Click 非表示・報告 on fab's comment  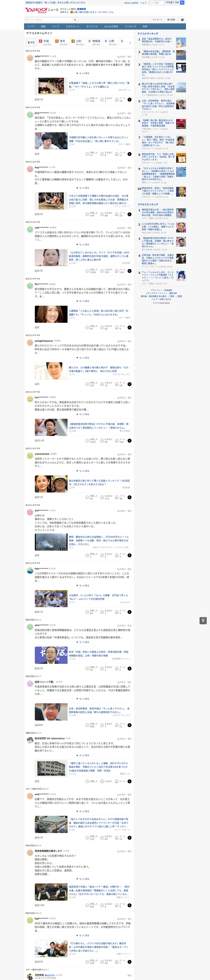coord(125,569)
